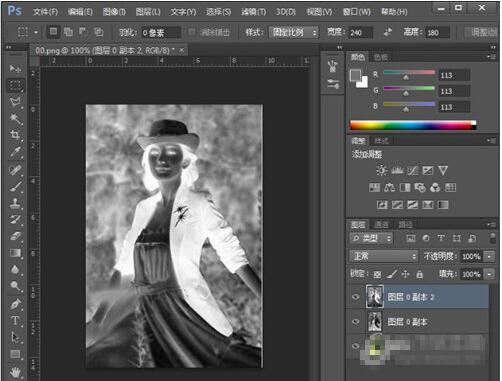Hide the 图层 0 副本 2 layer
The image size is (502, 381).
[x=356, y=297]
